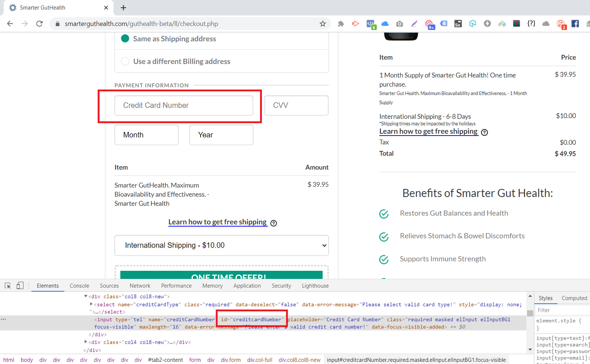Open the International Shipping dropdown
Screen dimensions: 590x364
[221, 245]
